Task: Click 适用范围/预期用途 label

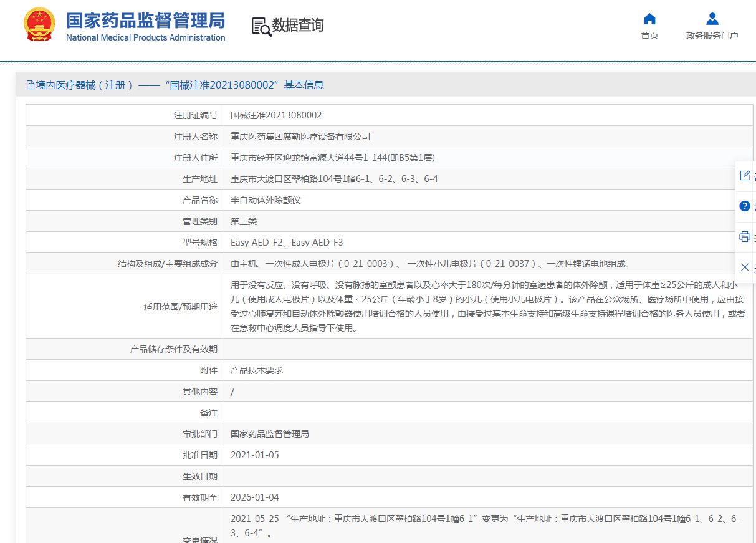Action: click(181, 306)
